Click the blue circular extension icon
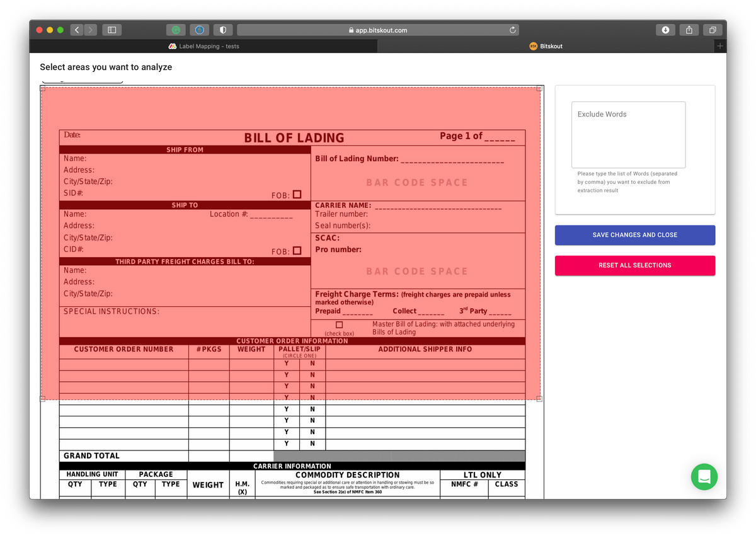 pos(200,30)
